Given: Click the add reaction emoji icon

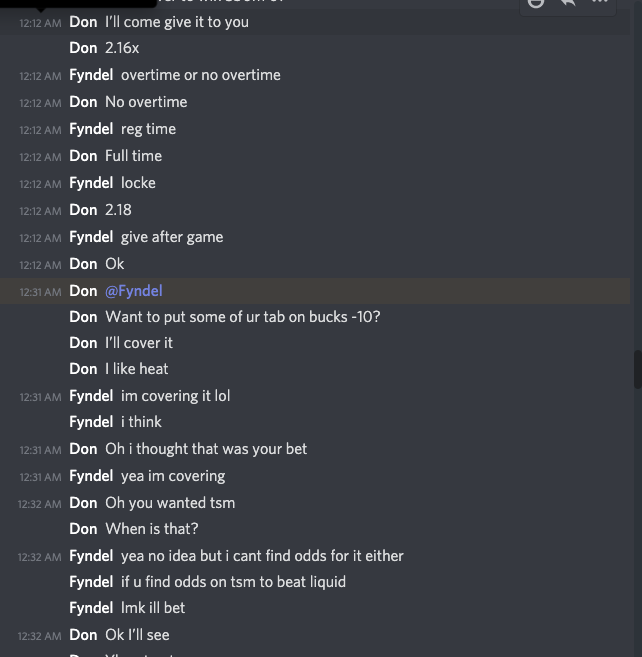Looking at the screenshot, I should coord(536,3).
